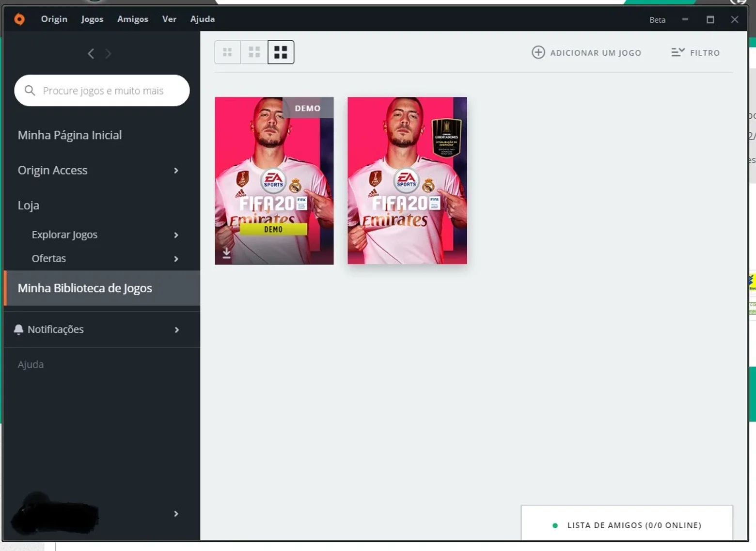
Task: Open the Lista de Amigos panel
Action: (x=627, y=523)
